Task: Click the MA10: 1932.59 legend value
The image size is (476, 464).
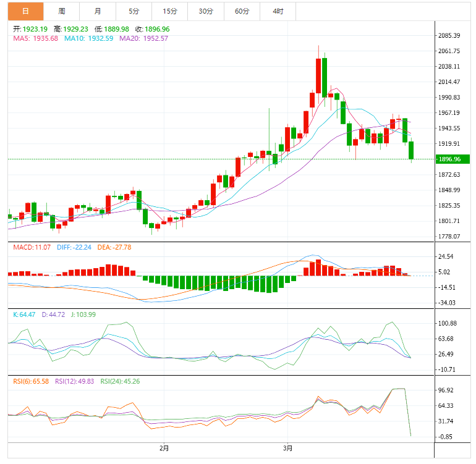Action: [x=88, y=38]
